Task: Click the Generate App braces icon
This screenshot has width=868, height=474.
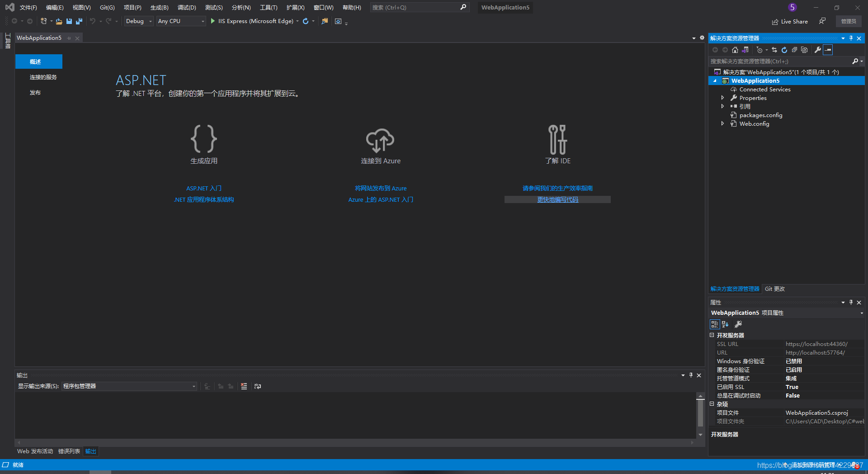Action: point(203,139)
